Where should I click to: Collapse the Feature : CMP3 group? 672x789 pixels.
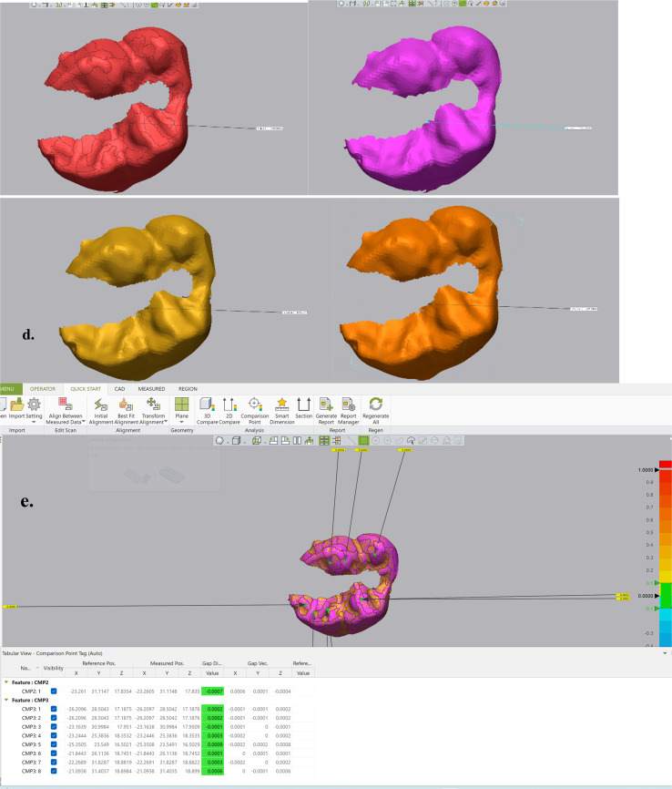[x=6, y=700]
